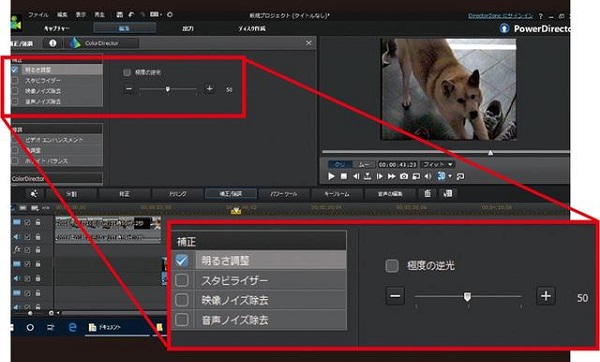The width and height of the screenshot is (600, 362).
Task: Play the preview video
Action: [331, 176]
